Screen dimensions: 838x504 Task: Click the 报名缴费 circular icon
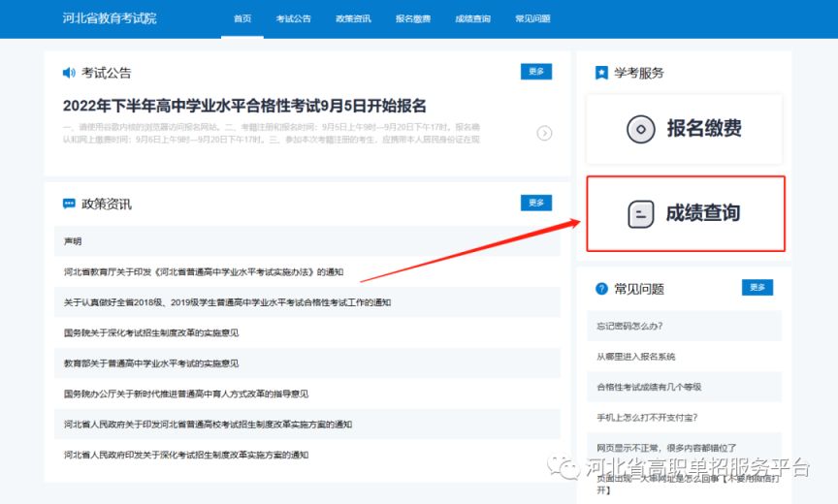(x=641, y=128)
